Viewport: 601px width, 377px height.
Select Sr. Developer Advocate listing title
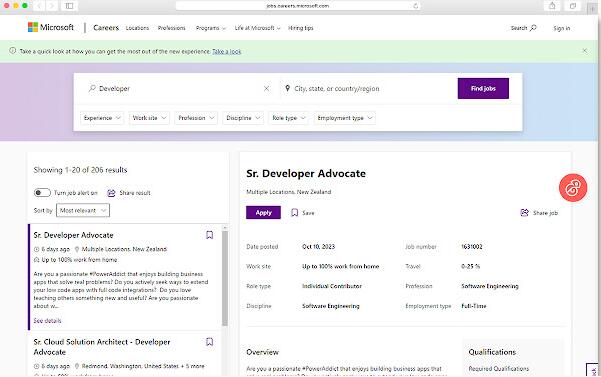tap(73, 235)
